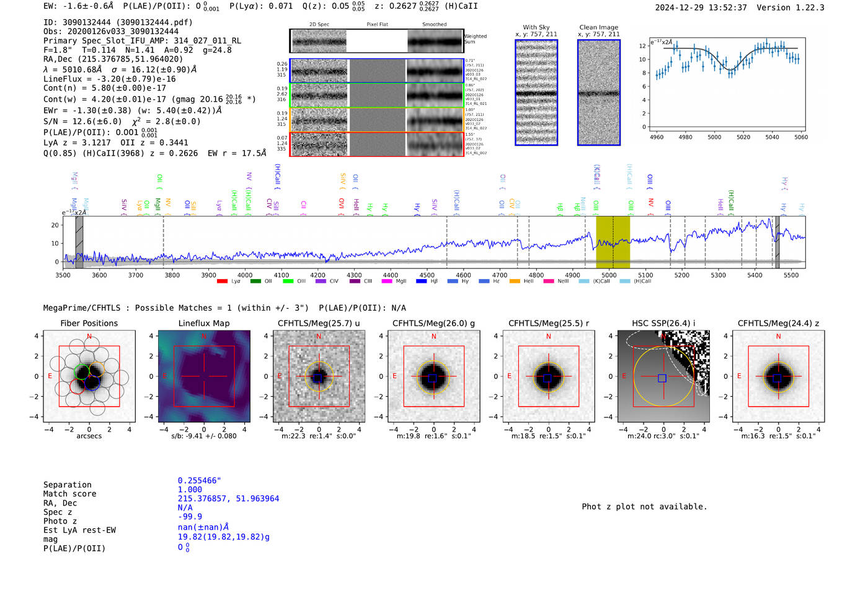This screenshot has height=591, width=868.
Task: Click the Q(0.85) (H)CaII(3968) line
Action: (x=155, y=153)
